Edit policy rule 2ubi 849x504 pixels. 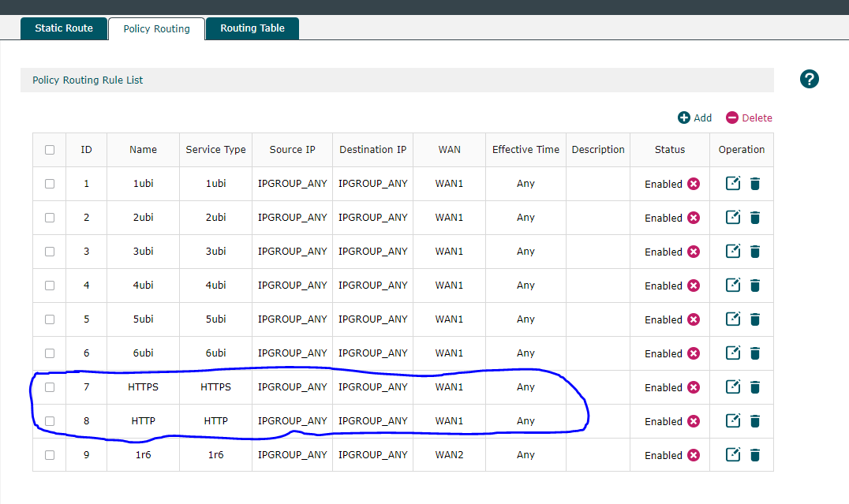click(x=732, y=218)
